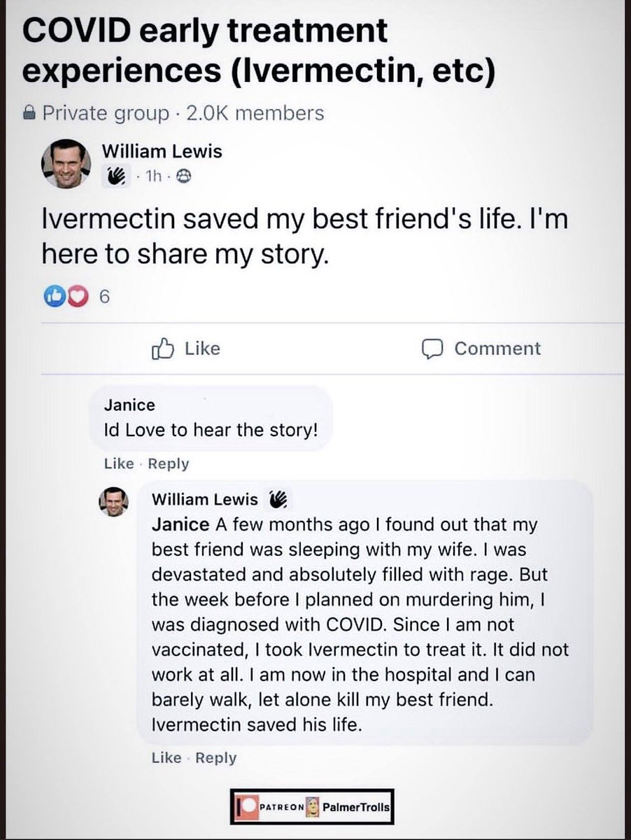Click the blue thumbs-up reaction icon
The width and height of the screenshot is (631, 840).
coord(52,297)
